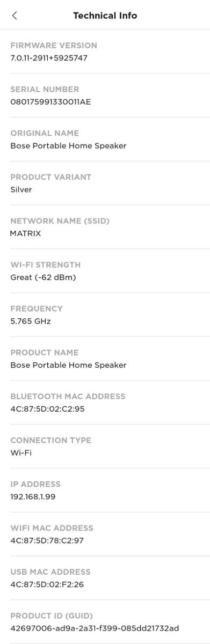
Task: Select the Wi-Fi connection type value
Action: click(21, 453)
